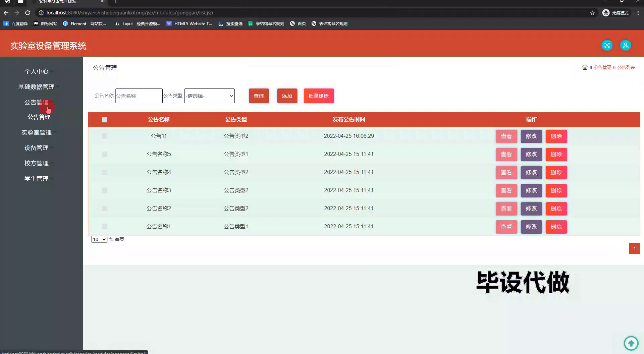Open the 图标网站 bookmark
This screenshot has height=354, width=644.
(x=45, y=23)
